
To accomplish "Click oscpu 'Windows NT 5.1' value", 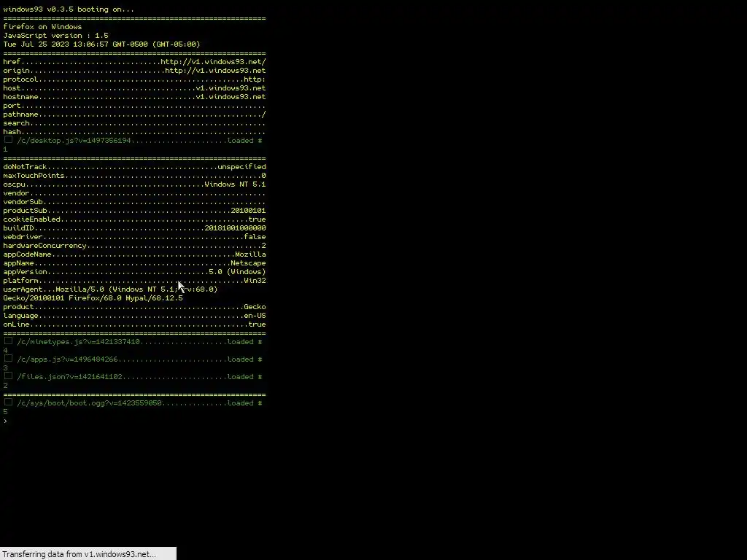I will 235,184.
